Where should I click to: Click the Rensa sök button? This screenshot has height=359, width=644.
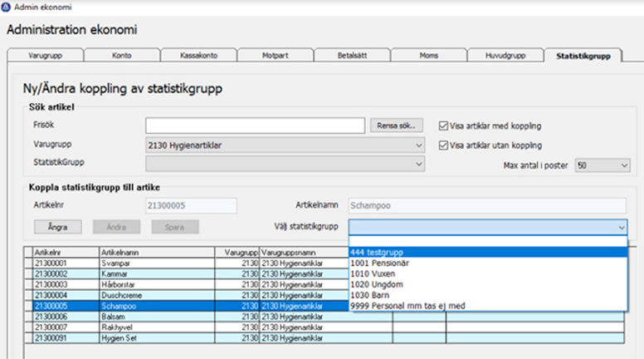pyautogui.click(x=397, y=125)
